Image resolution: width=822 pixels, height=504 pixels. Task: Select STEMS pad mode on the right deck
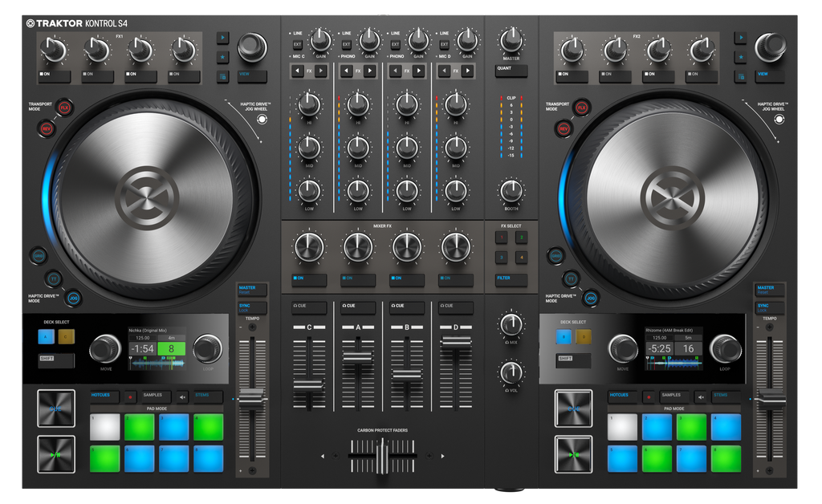tap(725, 396)
